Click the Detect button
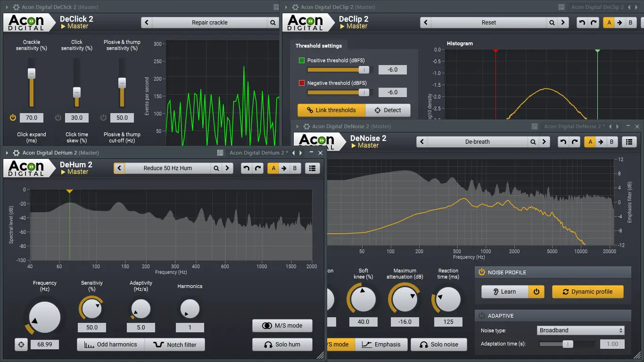This screenshot has height=362, width=644. pos(388,110)
